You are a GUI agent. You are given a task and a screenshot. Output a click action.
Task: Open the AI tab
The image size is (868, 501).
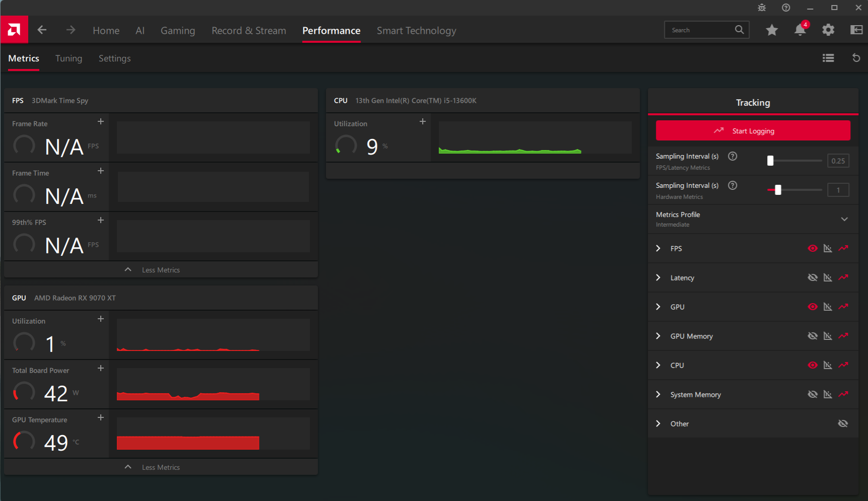tap(140, 31)
